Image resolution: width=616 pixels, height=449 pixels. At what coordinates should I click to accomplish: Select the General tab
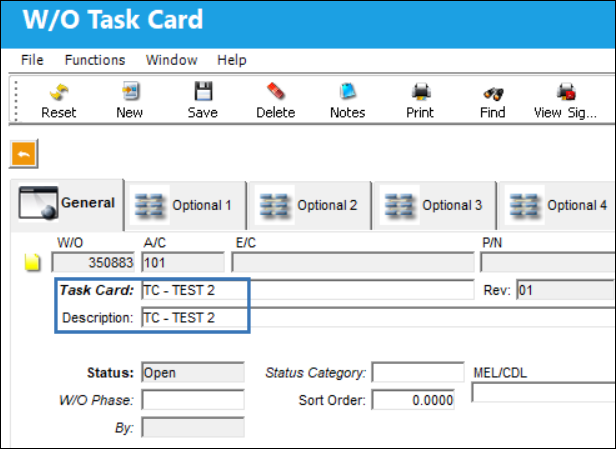point(67,204)
